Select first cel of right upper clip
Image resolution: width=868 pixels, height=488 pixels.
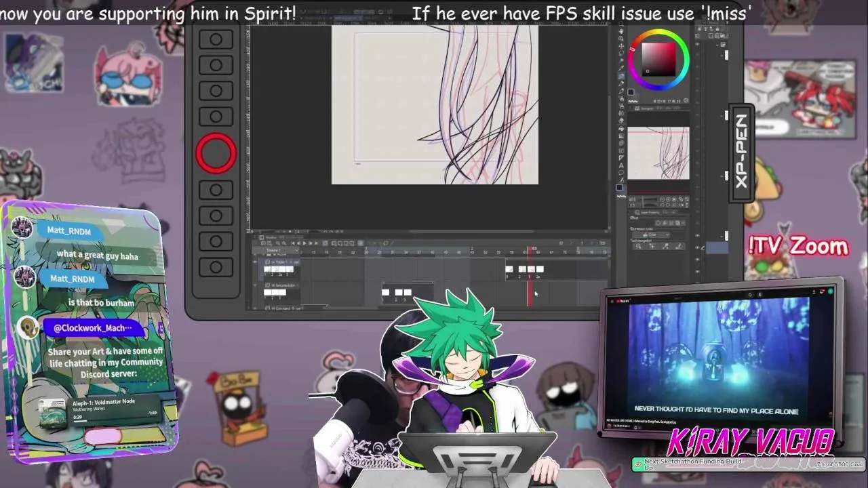tap(509, 269)
